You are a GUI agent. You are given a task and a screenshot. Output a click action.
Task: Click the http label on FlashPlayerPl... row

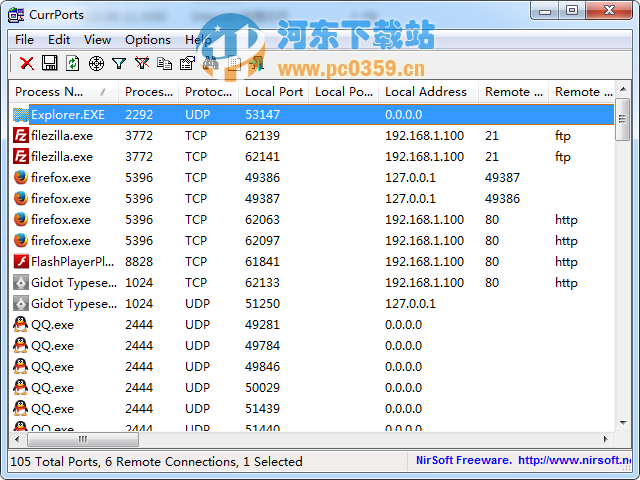click(566, 262)
